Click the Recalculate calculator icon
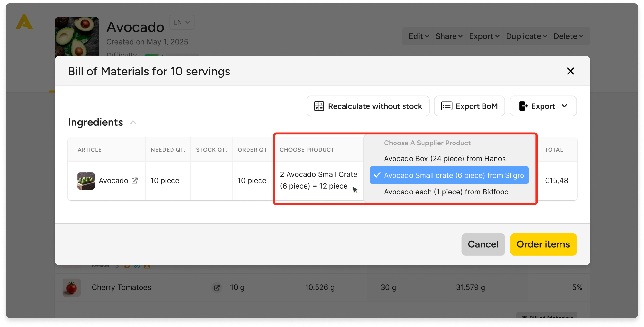 click(x=319, y=106)
